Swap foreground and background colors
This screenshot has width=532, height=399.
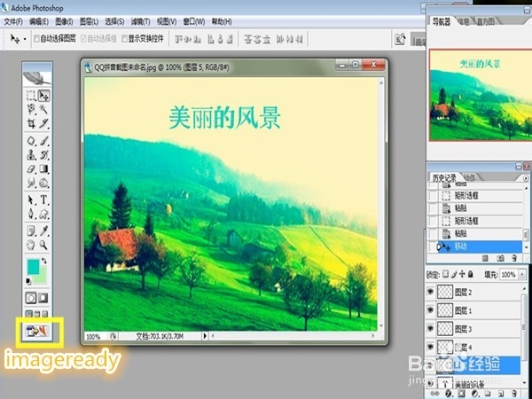pyautogui.click(x=44, y=261)
